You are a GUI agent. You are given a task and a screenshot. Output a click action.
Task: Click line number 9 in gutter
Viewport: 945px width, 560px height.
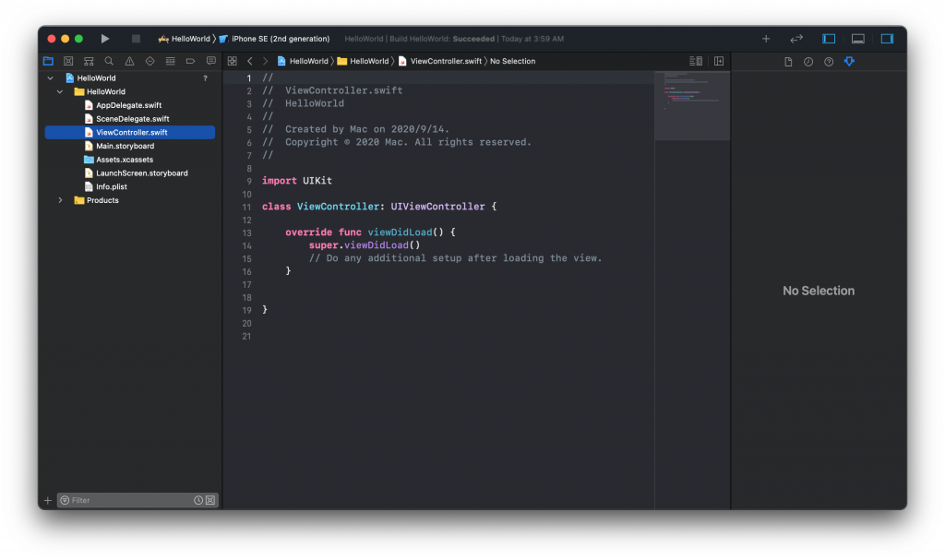(x=249, y=182)
